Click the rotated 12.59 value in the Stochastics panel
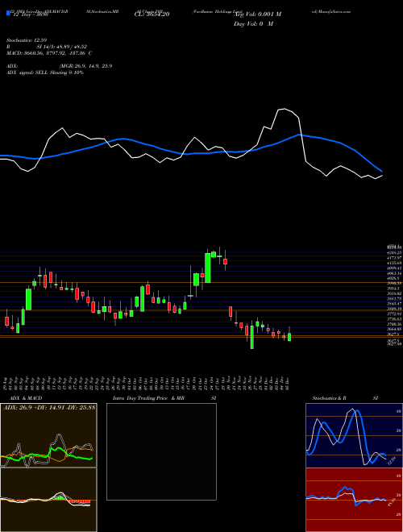The width and height of the screenshot is (403, 532). pyautogui.click(x=392, y=460)
